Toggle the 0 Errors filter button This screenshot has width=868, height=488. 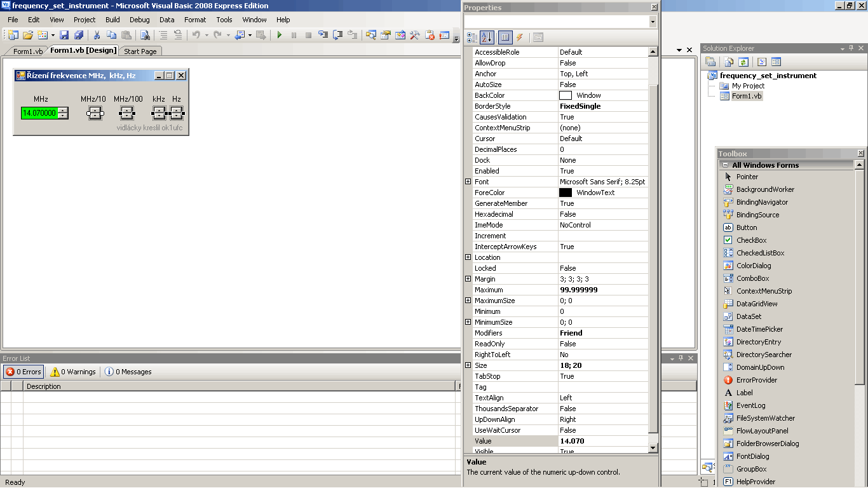tap(24, 372)
